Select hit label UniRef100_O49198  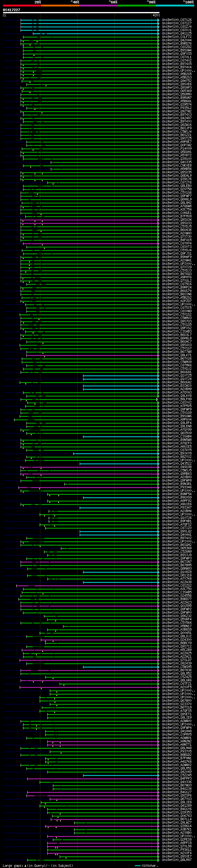click(176, 467)
